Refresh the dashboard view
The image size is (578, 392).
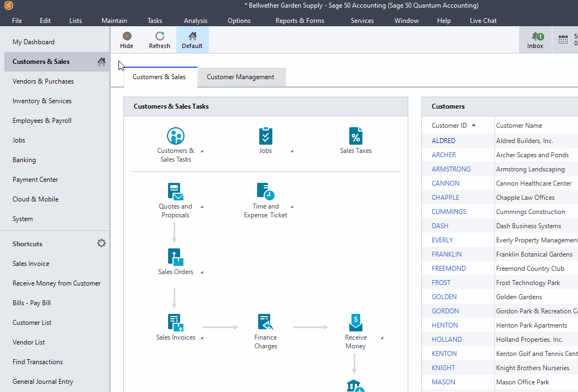[x=159, y=38]
